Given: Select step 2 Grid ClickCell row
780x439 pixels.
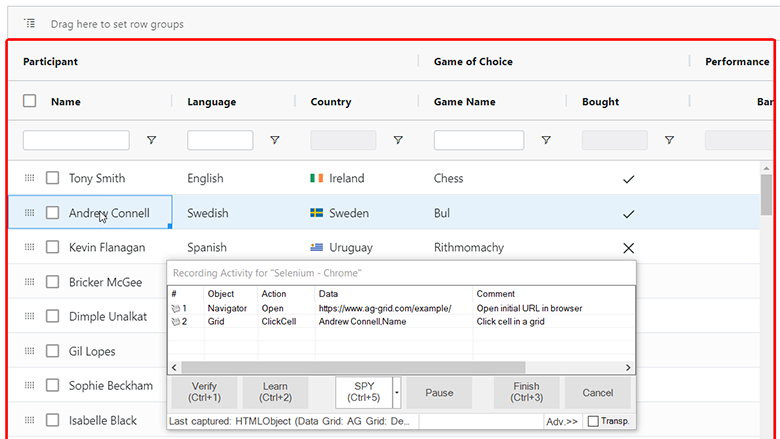Looking at the screenshot, I should click(x=401, y=322).
